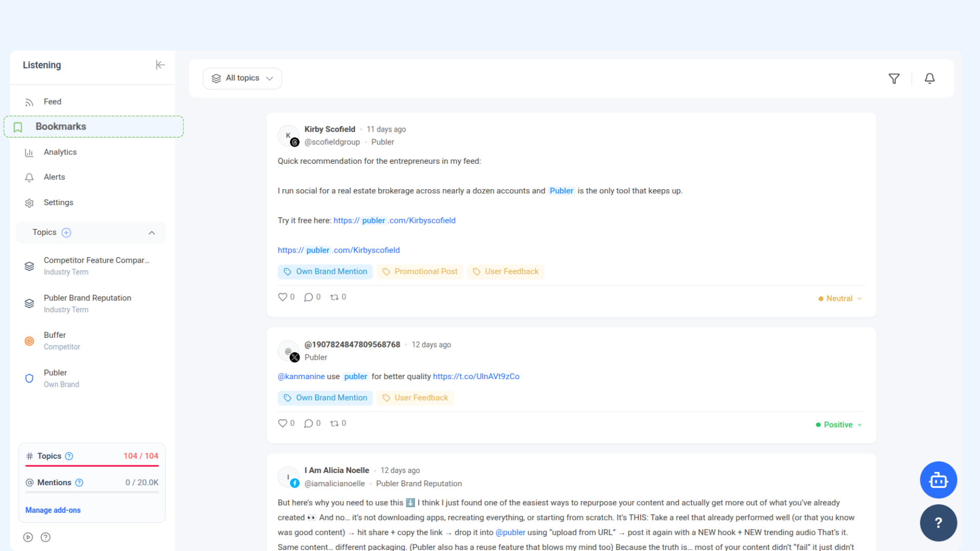The image size is (980, 551).
Task: Click the @iamalicianoelle handle
Action: [335, 484]
